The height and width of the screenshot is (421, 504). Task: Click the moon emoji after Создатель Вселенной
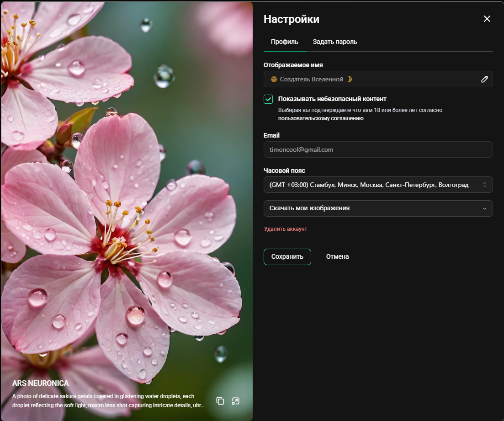(x=350, y=79)
